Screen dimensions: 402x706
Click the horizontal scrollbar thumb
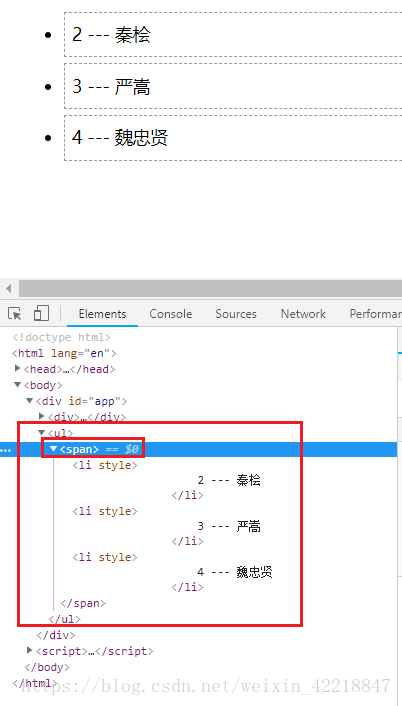coord(210,288)
